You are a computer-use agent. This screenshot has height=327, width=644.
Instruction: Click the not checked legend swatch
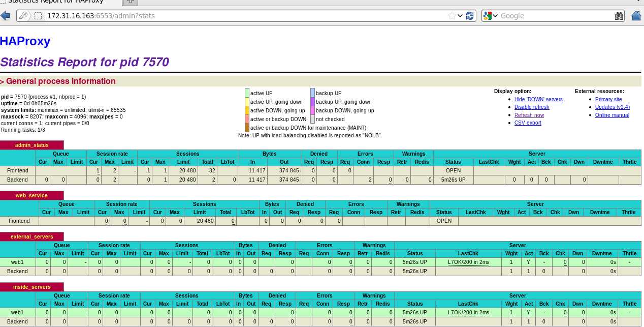[312, 119]
